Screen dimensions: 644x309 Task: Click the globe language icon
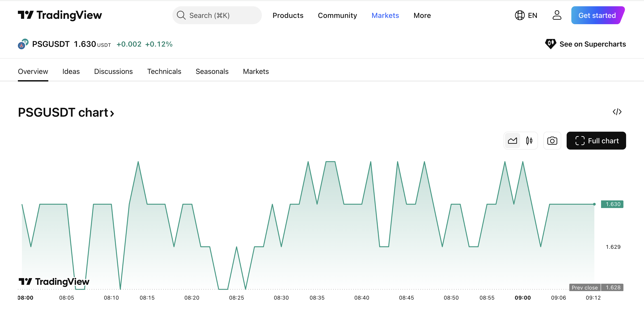[519, 15]
